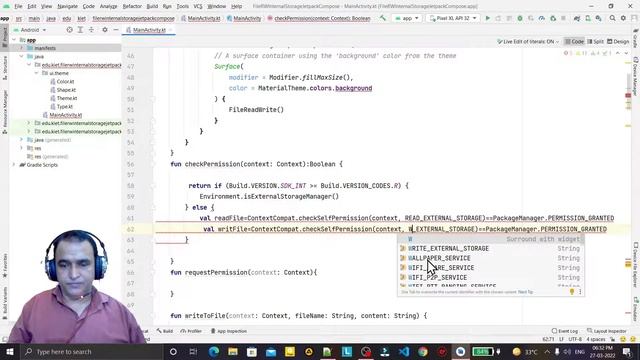Open SDK Manager icon in toolbar

598,18
